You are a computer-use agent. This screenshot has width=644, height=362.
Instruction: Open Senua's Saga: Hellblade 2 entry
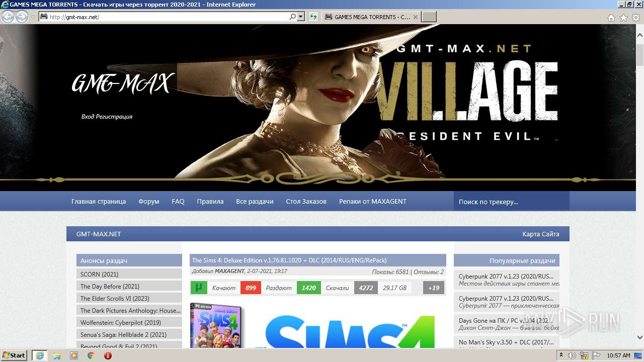tap(129, 334)
